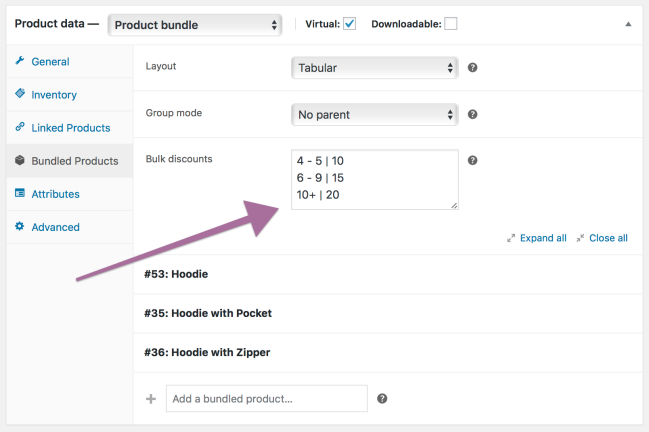Click the plus icon to add product
This screenshot has height=432, width=649.
click(x=151, y=399)
